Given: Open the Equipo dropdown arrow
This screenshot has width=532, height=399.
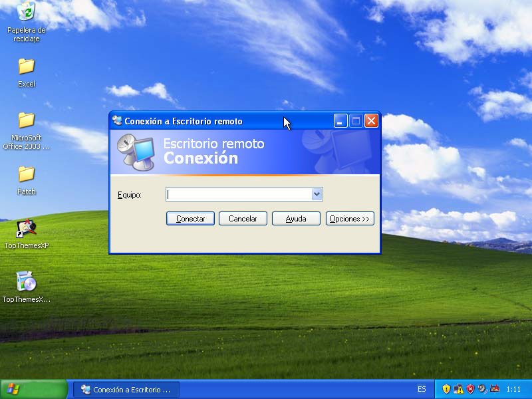Looking at the screenshot, I should (317, 194).
